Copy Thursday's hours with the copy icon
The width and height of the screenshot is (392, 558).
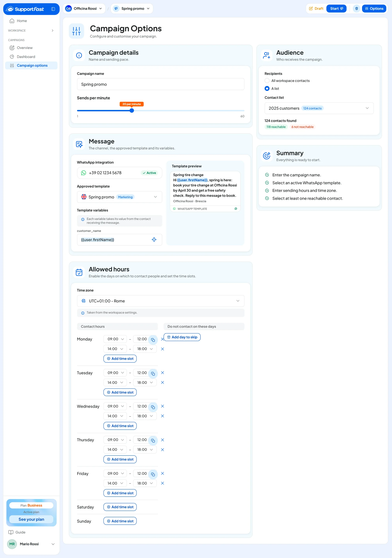point(153,441)
